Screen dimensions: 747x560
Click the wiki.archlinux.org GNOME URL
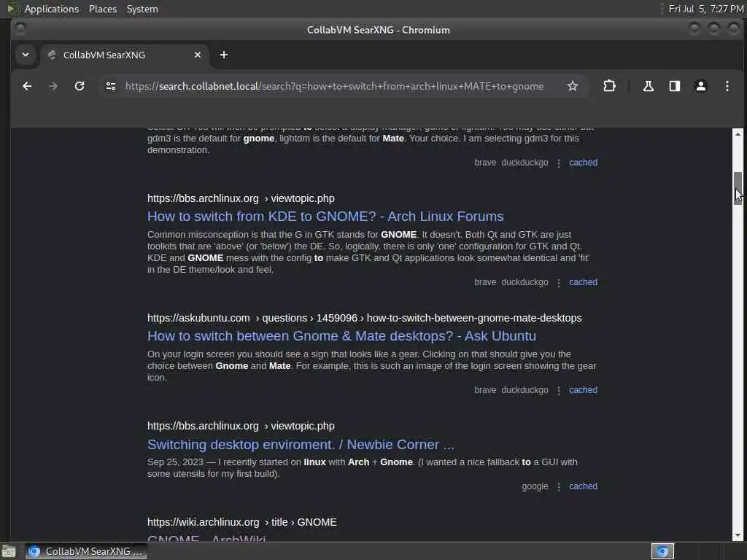[x=242, y=522]
